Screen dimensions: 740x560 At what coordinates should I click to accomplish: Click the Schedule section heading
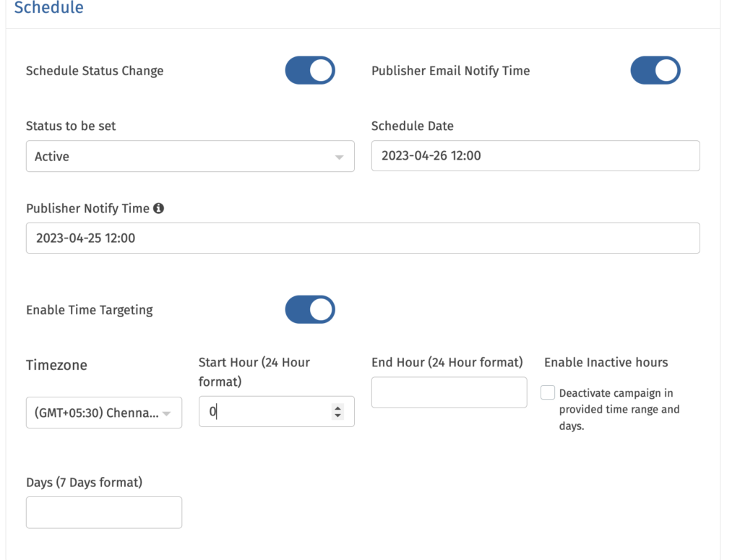click(x=48, y=9)
